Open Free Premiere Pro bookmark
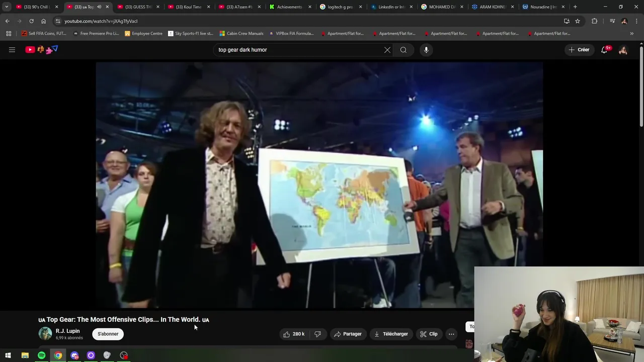The image size is (644, 362). [x=96, y=33]
